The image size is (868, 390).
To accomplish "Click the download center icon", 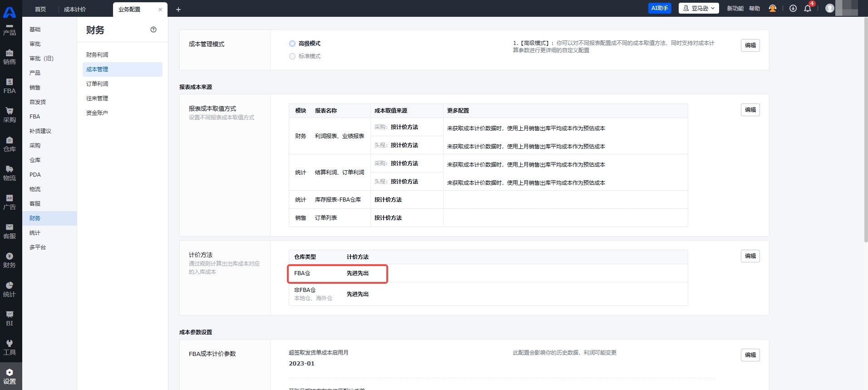I will pyautogui.click(x=793, y=9).
